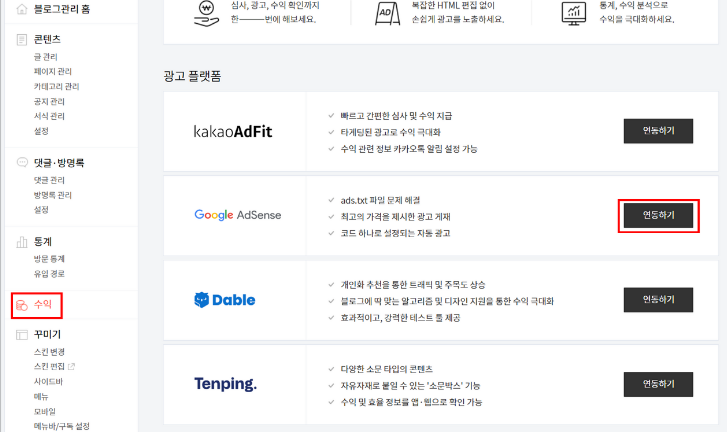The image size is (727, 432).
Task: Go to 공지 관리
Action: coord(49,101)
